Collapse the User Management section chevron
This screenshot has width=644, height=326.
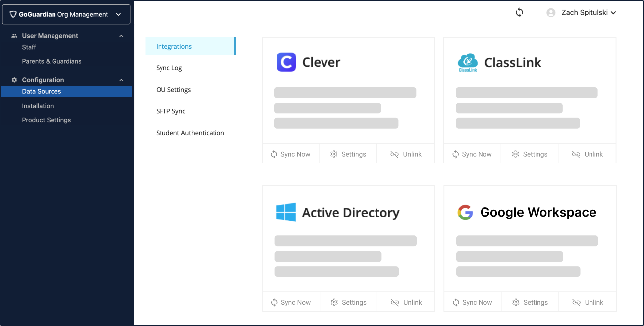121,36
